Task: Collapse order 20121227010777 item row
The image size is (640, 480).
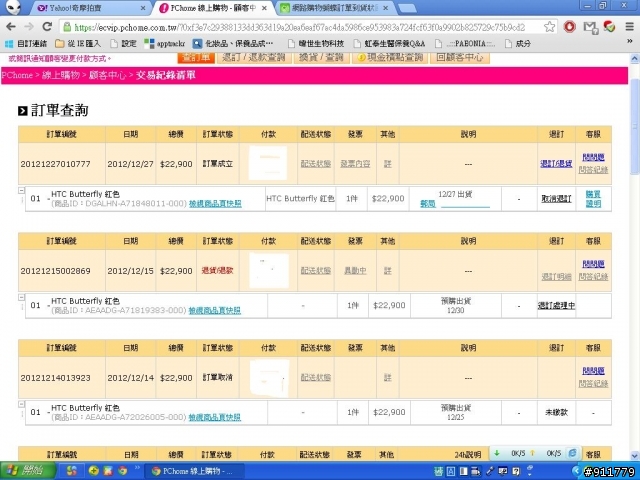Action: [22, 191]
